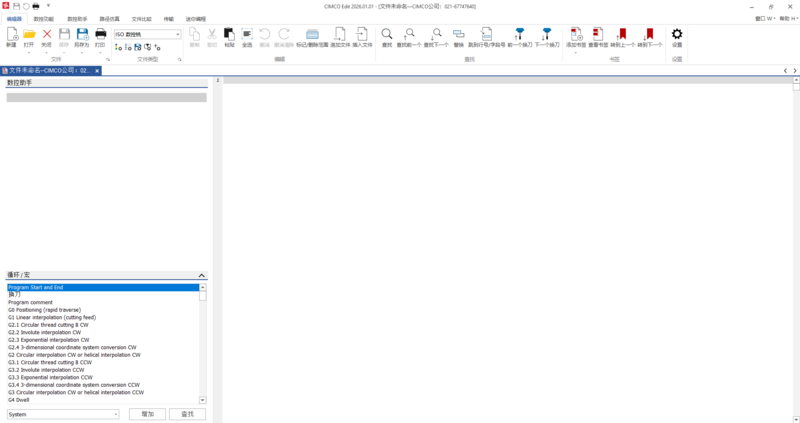This screenshot has height=423, width=800.
Task: Select 'Program comment' in macro list
Action: coord(30,302)
